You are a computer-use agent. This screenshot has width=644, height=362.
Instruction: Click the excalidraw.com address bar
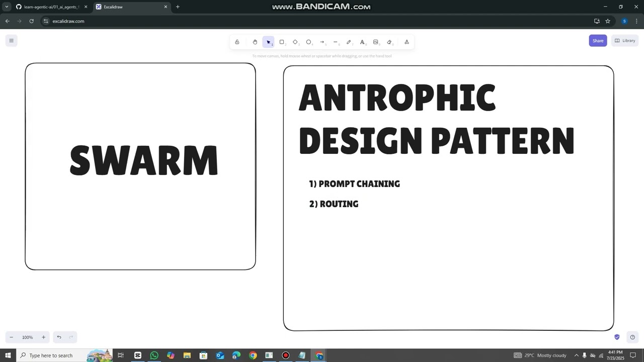(322, 21)
